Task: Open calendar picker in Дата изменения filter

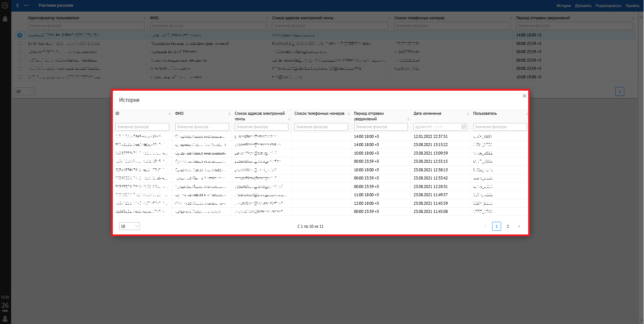Action: click(463, 127)
